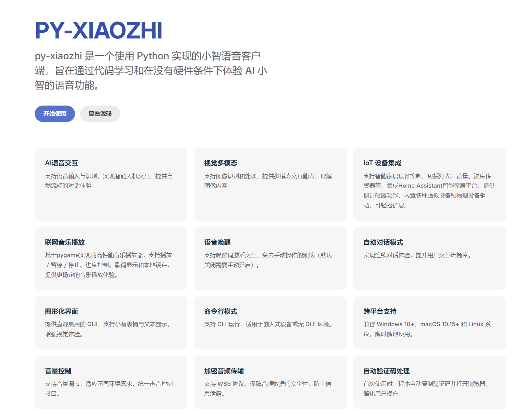The height and width of the screenshot is (412, 532).
Task: Click the 开始使用 button
Action: (55, 114)
